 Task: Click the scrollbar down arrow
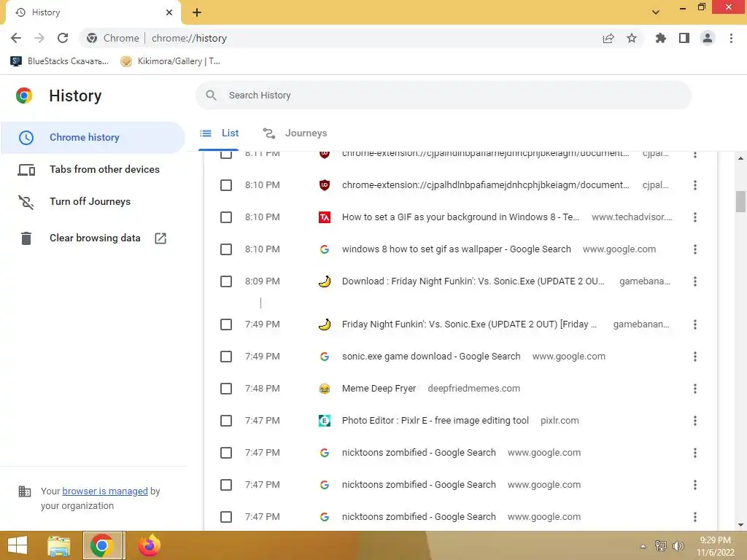coord(740,525)
